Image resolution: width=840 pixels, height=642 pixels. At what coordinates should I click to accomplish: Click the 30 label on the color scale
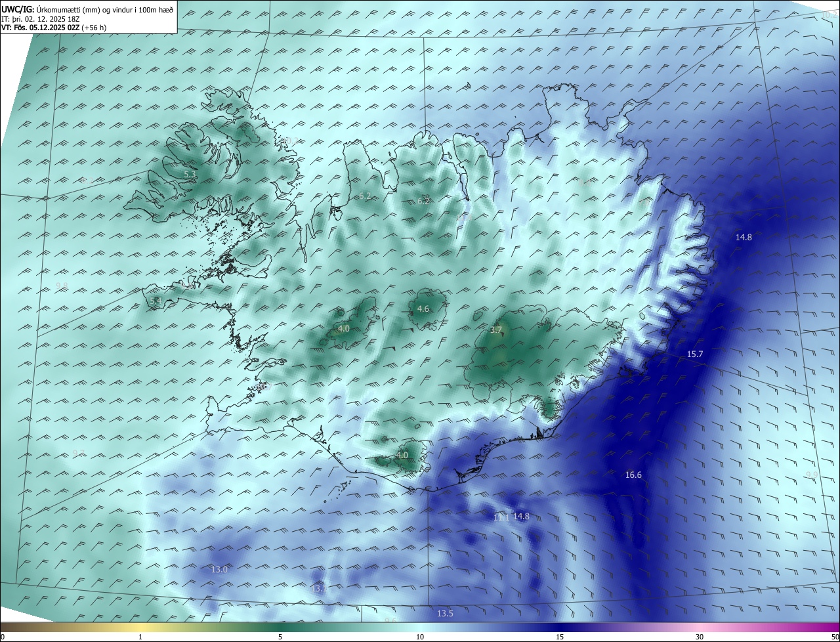pos(700,637)
